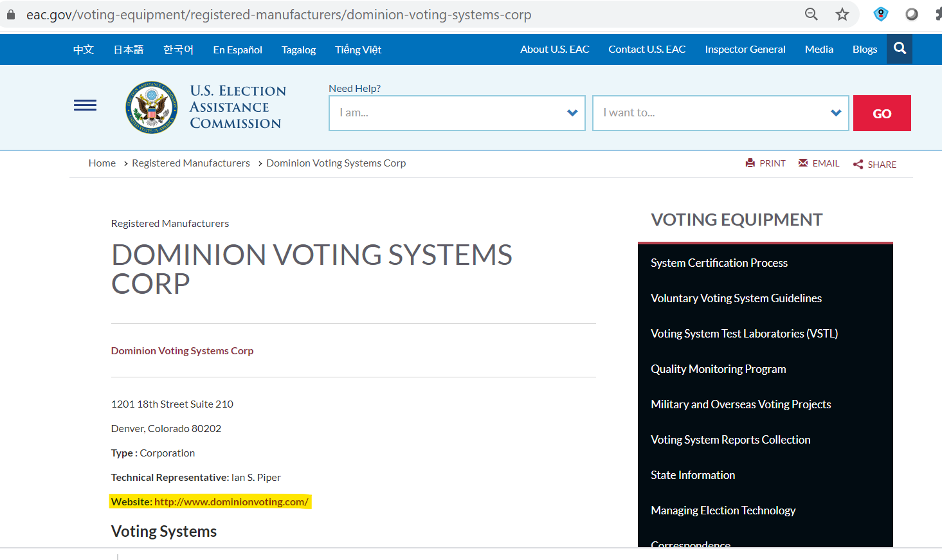Expand the 'I am...' dropdown
Viewport: 942px width, 560px height.
[x=457, y=113]
